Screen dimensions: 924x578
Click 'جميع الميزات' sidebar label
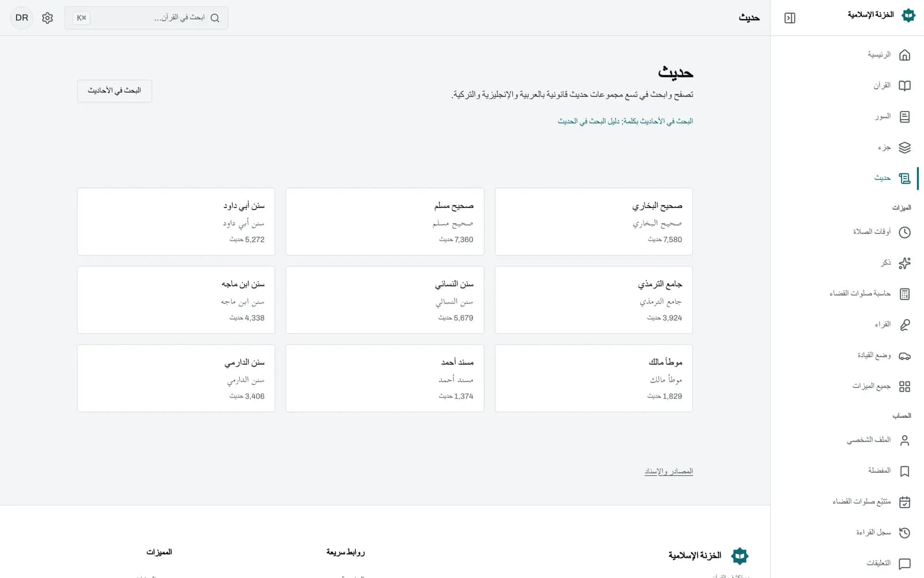tap(871, 386)
